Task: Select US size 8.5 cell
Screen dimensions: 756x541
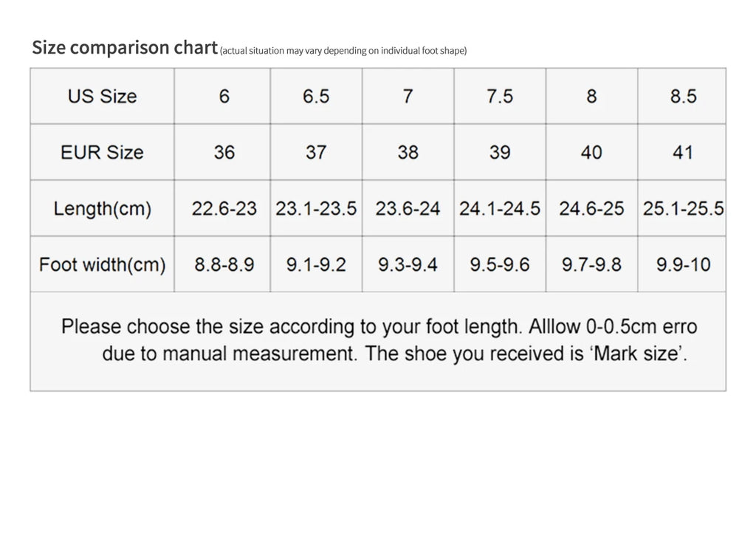Action: click(683, 96)
